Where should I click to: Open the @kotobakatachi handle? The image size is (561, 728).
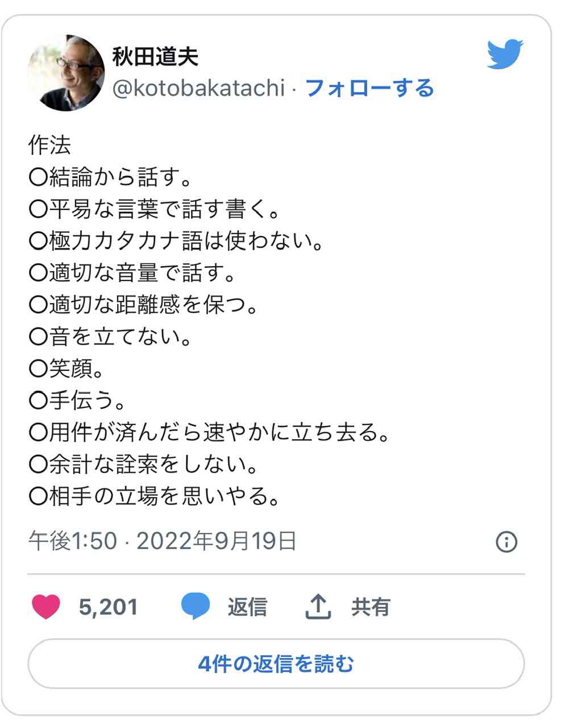[x=198, y=88]
